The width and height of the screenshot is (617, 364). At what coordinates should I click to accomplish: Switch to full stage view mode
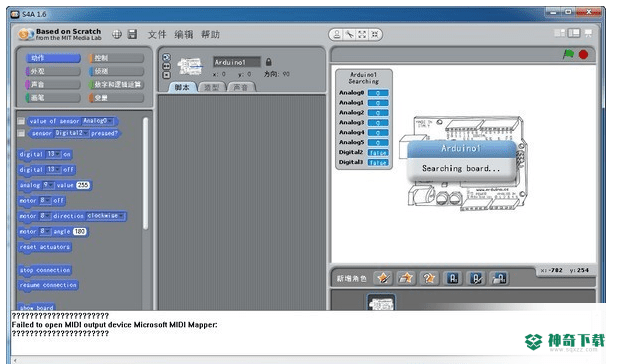click(x=574, y=33)
